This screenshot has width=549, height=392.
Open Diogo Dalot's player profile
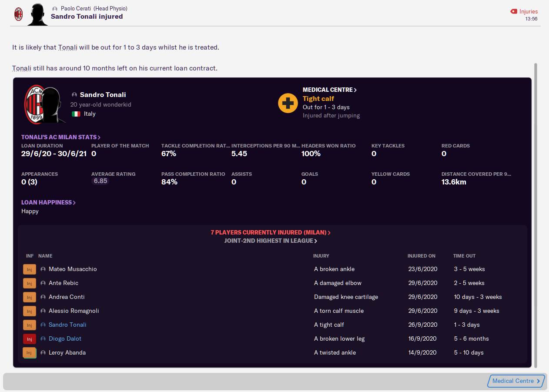[65, 339]
